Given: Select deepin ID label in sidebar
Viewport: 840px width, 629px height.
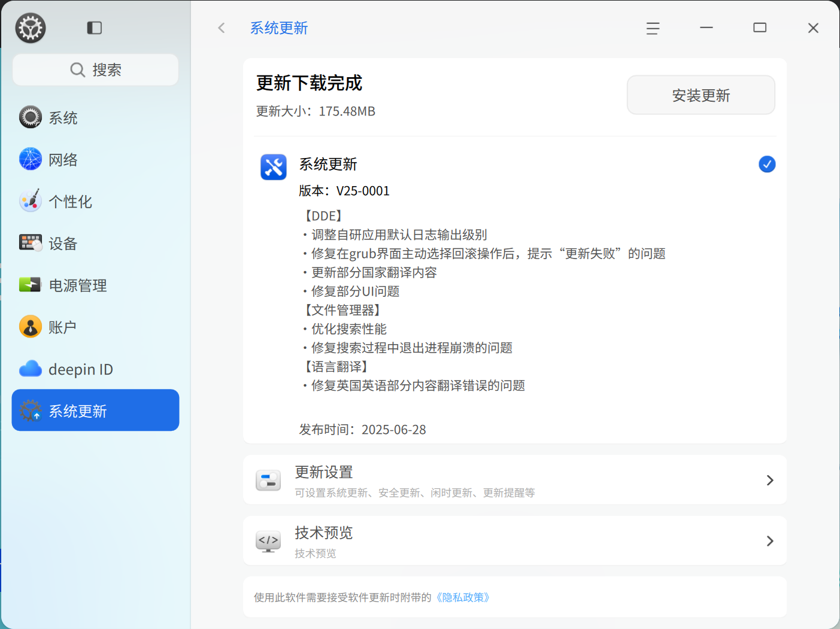Looking at the screenshot, I should (81, 369).
